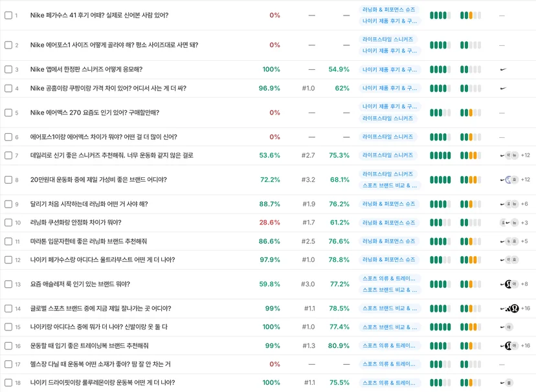Click 스포츠 의류 tag in row 17
The image size is (536, 392).
coord(389,364)
